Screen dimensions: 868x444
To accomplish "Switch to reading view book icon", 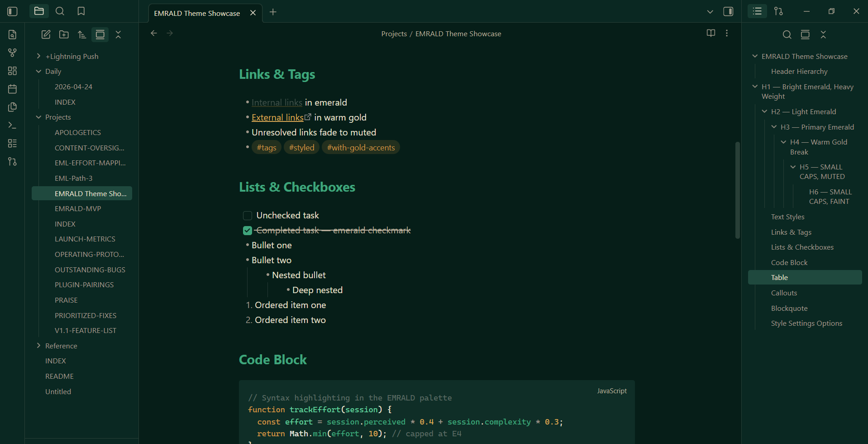I will coord(711,33).
